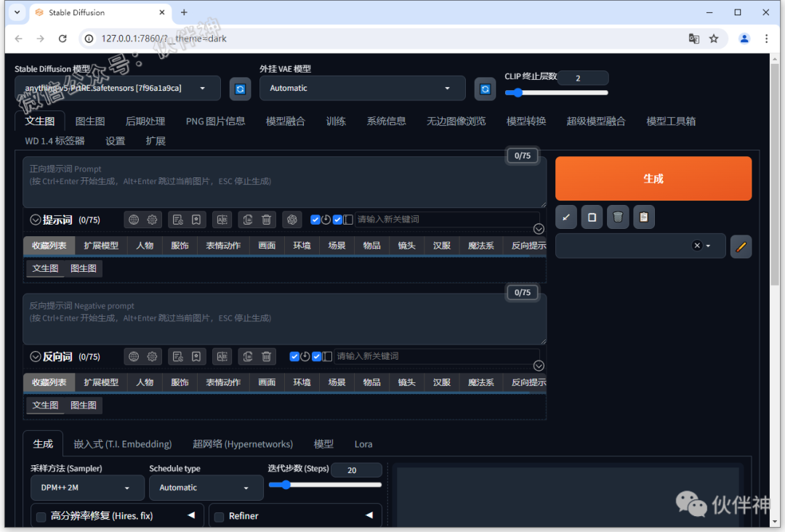This screenshot has width=785, height=532.
Task: Switch to 图生图 main tab
Action: pos(90,121)
